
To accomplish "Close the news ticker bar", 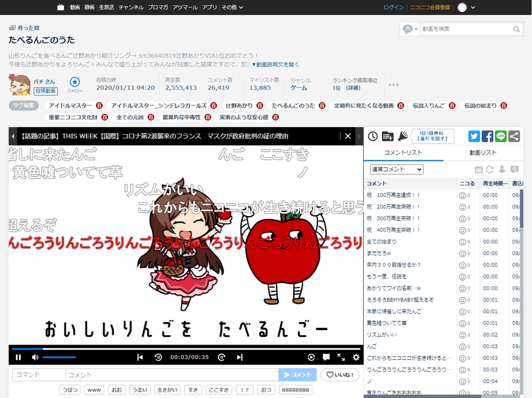I will pos(348,136).
